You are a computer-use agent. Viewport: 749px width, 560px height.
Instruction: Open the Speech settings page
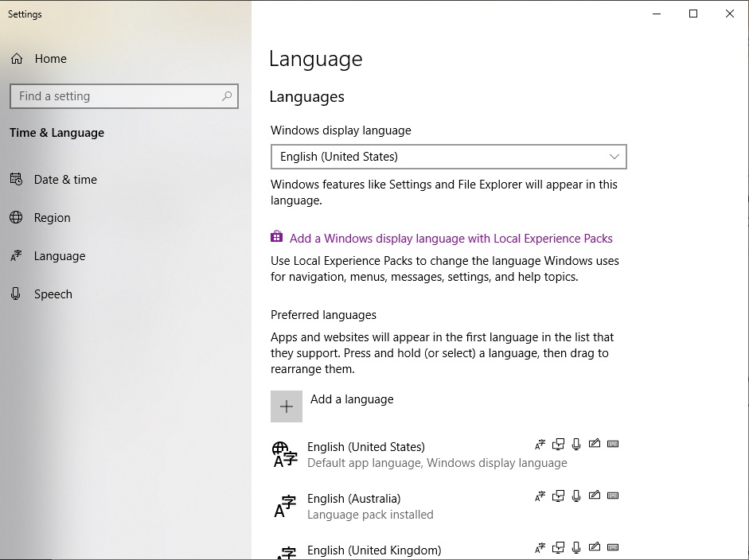click(53, 294)
